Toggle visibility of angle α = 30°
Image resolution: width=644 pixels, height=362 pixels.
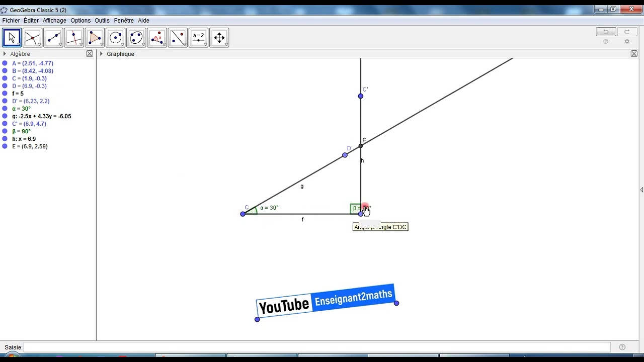(5, 109)
